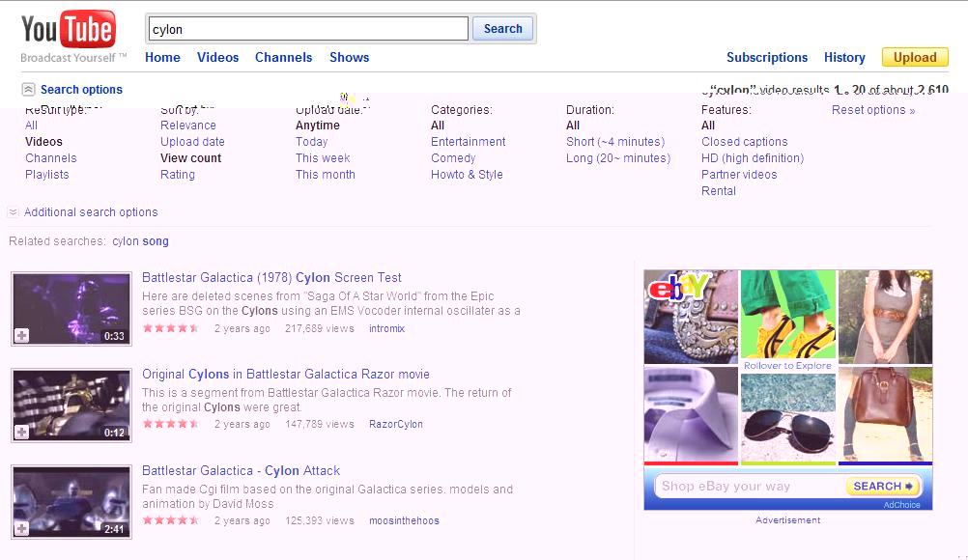Open History
The width and height of the screenshot is (968, 560).
point(844,57)
